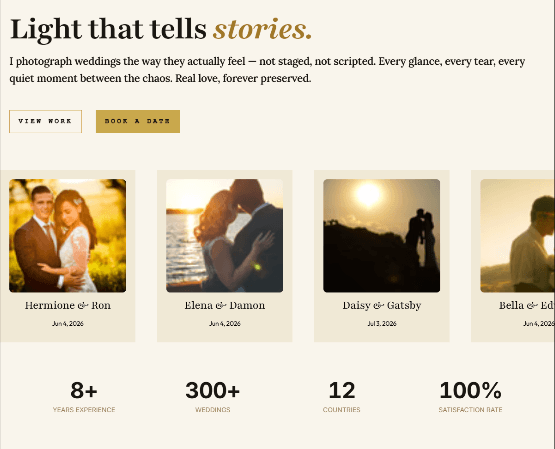
Task: Select the partially visible Bella card title
Action: pyautogui.click(x=527, y=305)
